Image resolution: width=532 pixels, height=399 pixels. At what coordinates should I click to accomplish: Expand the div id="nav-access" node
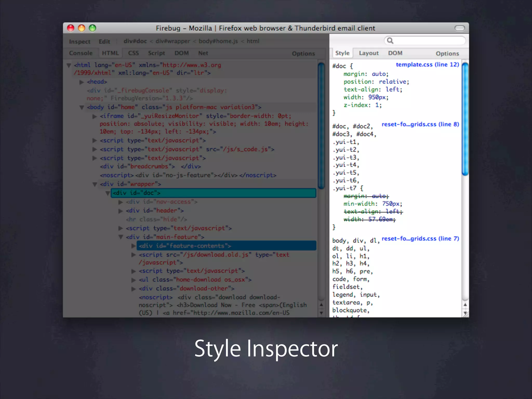point(121,202)
